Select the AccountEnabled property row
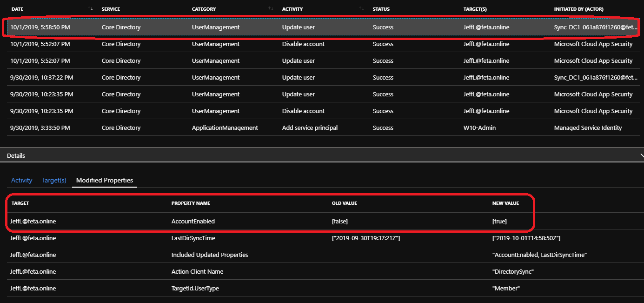Image resolution: width=644 pixels, height=303 pixels. point(193,222)
